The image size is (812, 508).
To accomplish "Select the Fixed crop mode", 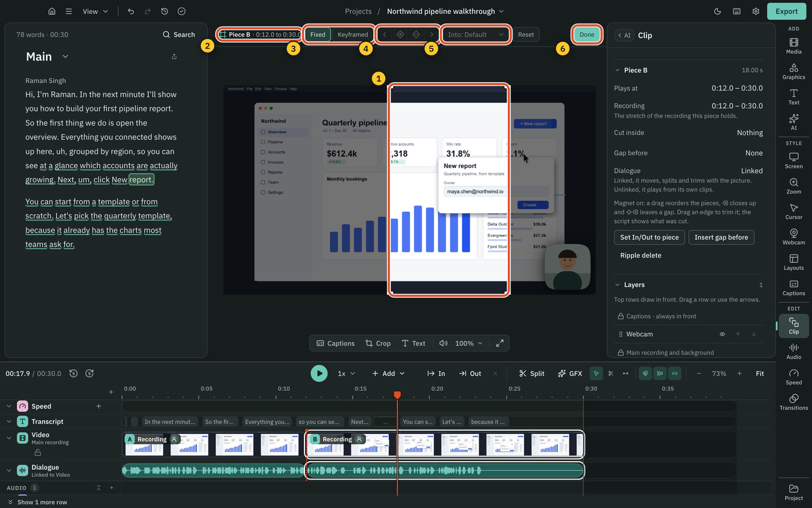I will point(318,35).
